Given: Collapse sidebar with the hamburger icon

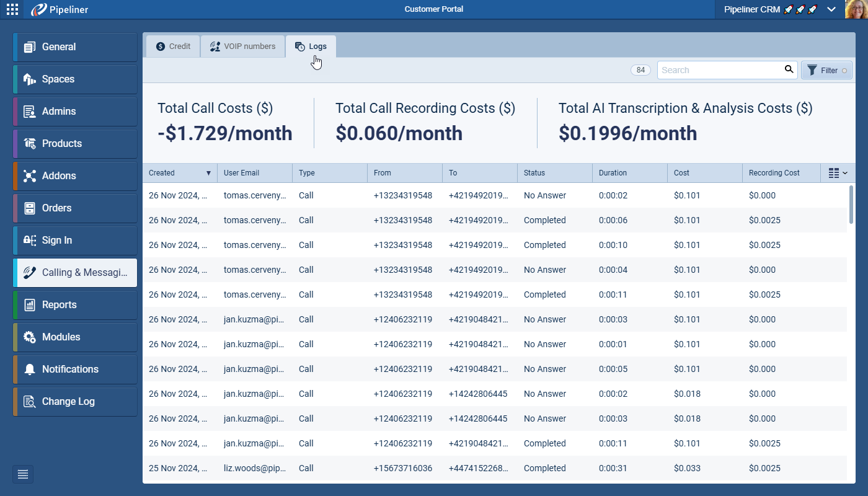Looking at the screenshot, I should click(23, 474).
